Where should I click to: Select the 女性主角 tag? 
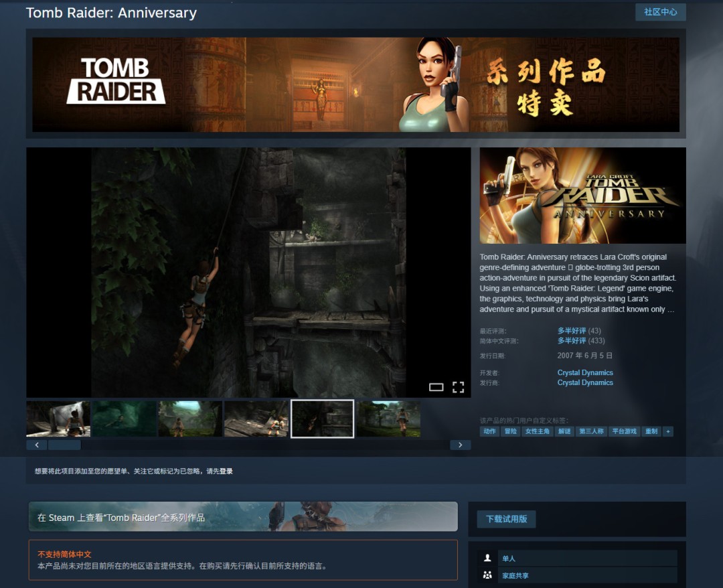click(x=537, y=431)
